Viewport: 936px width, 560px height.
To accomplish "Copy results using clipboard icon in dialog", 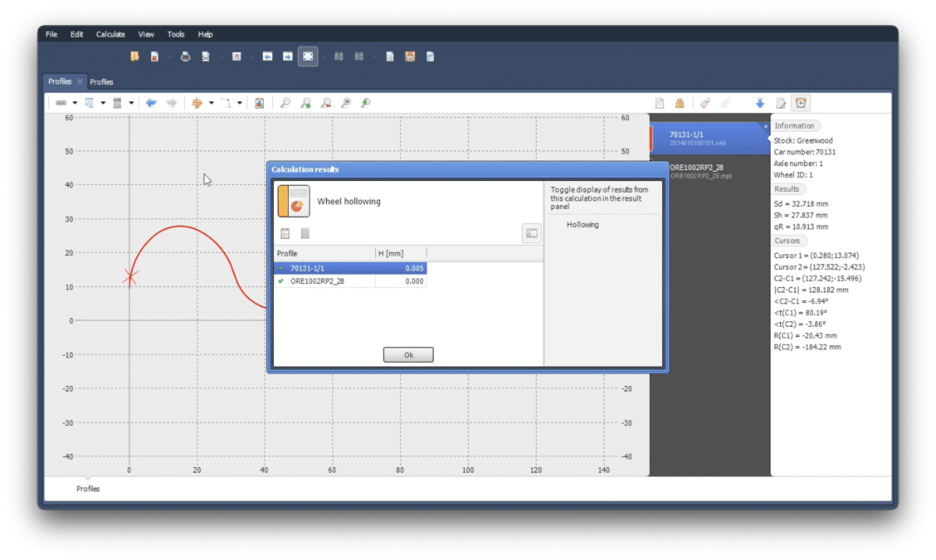I will [x=285, y=233].
